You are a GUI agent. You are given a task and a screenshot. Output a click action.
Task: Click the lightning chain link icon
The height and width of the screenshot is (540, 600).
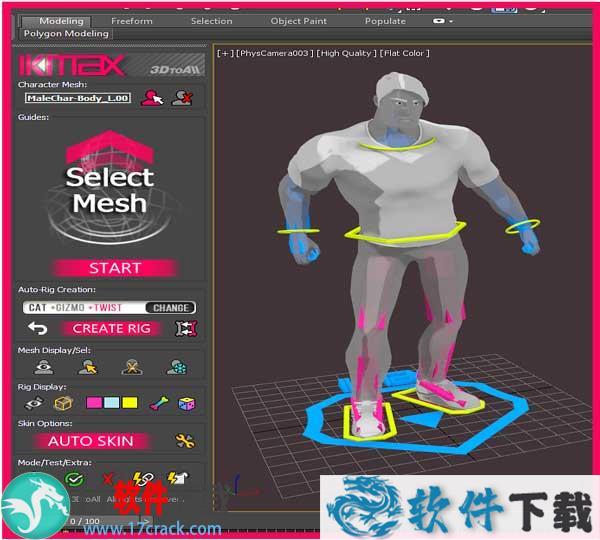142,478
